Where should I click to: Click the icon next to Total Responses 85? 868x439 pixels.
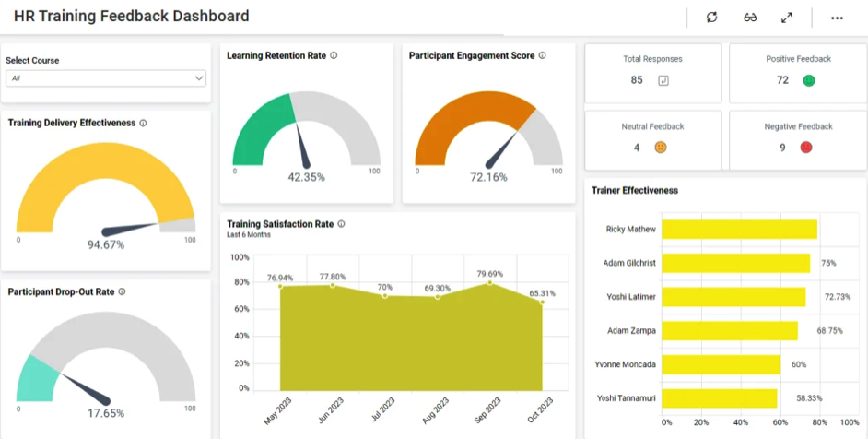coord(663,80)
